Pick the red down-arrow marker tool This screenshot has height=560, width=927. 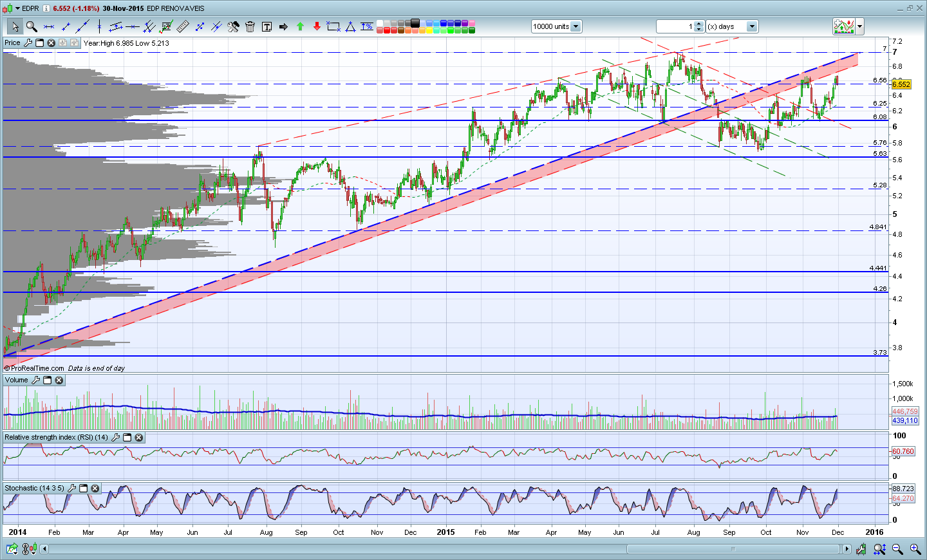(317, 26)
